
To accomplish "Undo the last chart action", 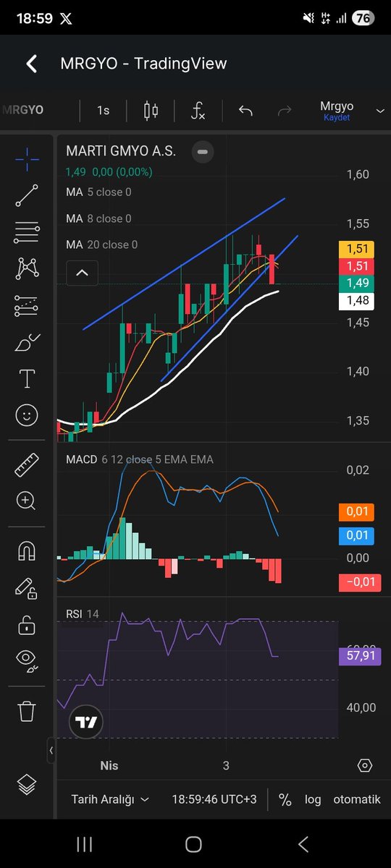I will coord(245,111).
